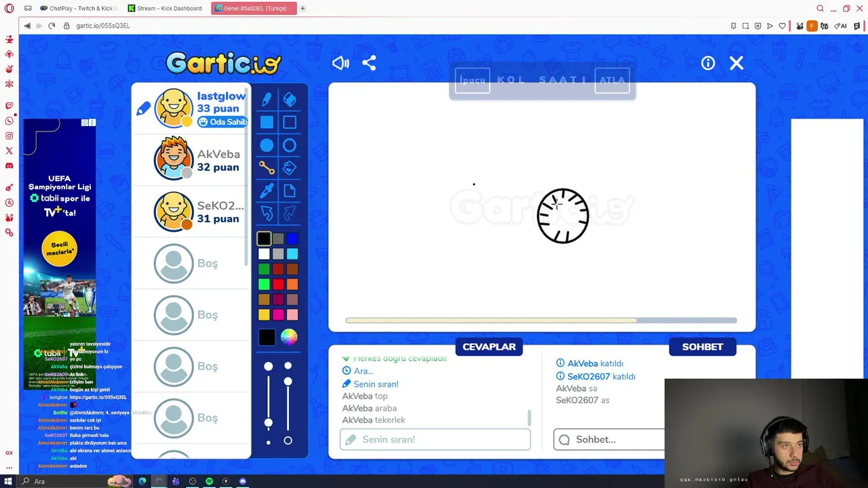Pick the filled rectangle tool
Viewport: 868px width, 488px height.
pyautogui.click(x=267, y=123)
